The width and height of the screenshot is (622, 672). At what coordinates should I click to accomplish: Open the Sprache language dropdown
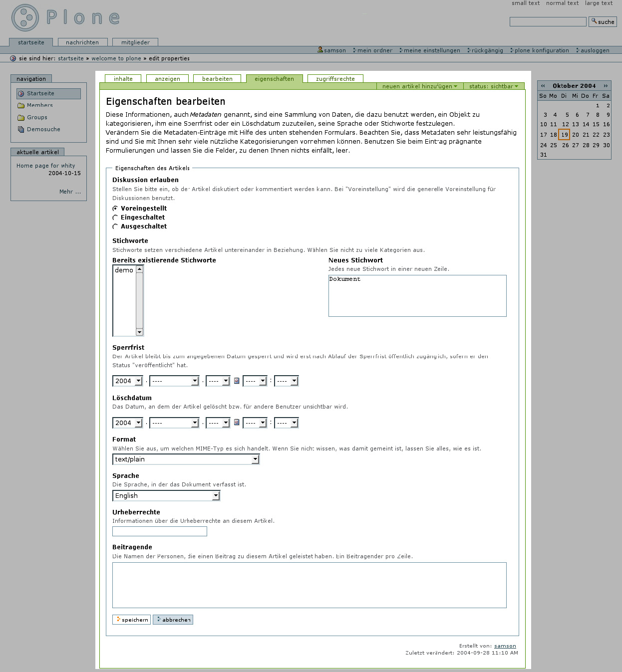coord(166,496)
